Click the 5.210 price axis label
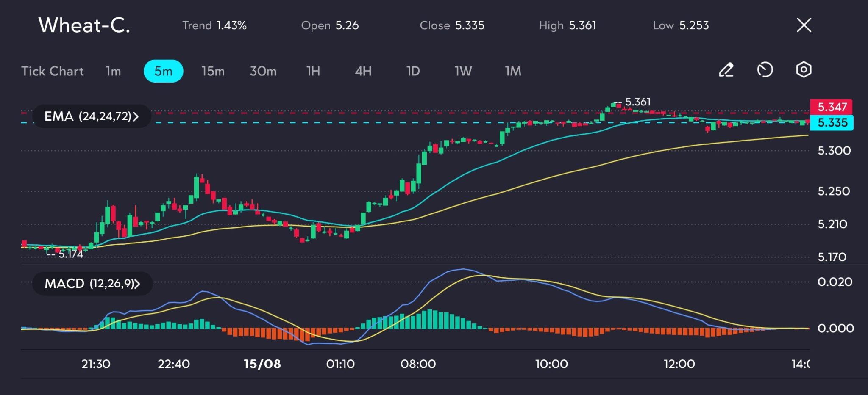This screenshot has height=395, width=868. point(832,224)
